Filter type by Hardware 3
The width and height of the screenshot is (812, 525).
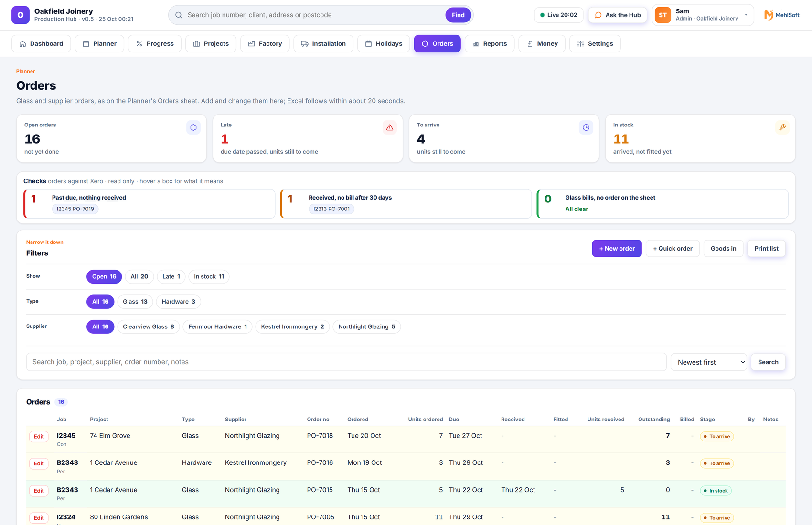point(178,302)
